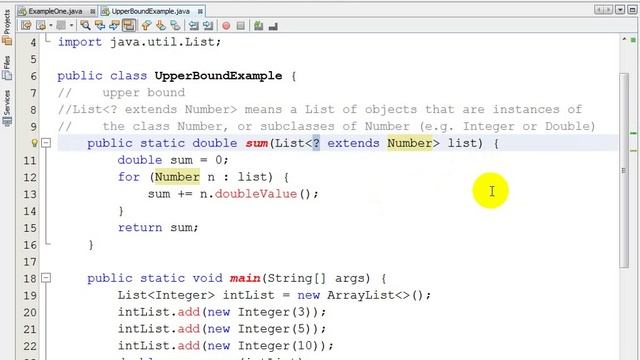Screen dimensions: 640x360
Task: Click the Uncomment toolbar icon
Action: (x=273, y=26)
